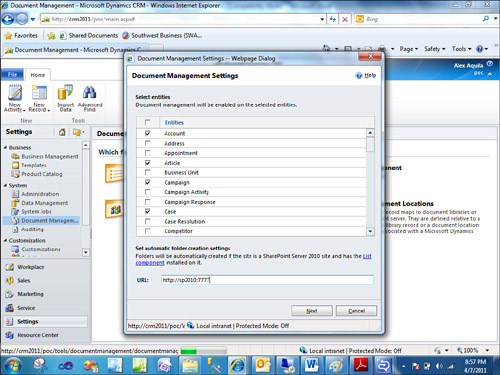Collapse the System section in Settings

5,185
